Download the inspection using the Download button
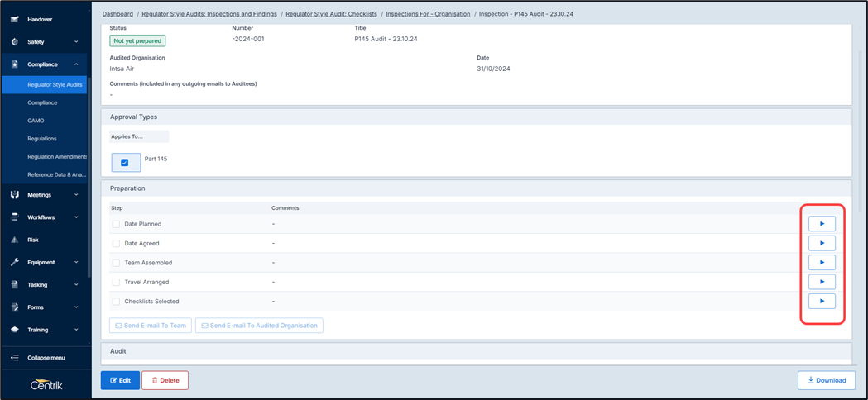This screenshot has height=400, width=868. point(826,380)
